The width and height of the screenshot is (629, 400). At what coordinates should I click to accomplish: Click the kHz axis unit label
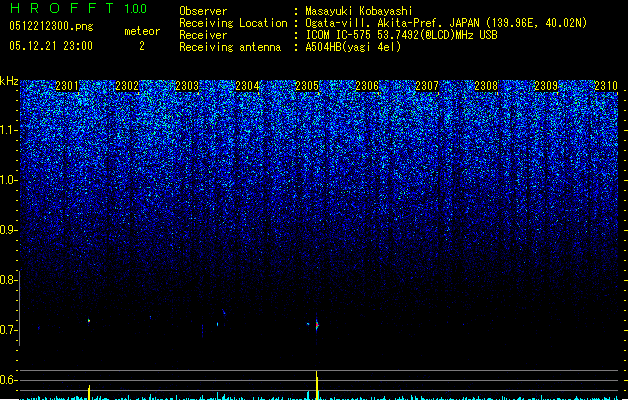click(9, 81)
